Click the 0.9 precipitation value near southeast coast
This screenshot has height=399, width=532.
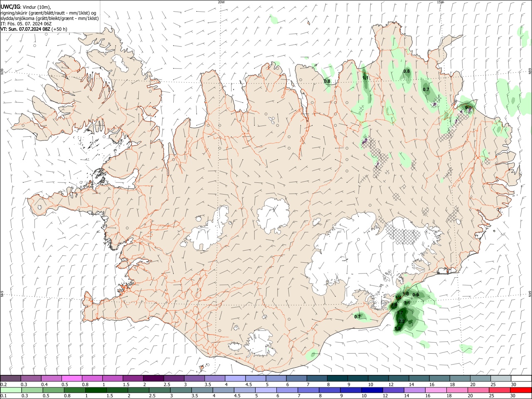pyautogui.click(x=415, y=295)
